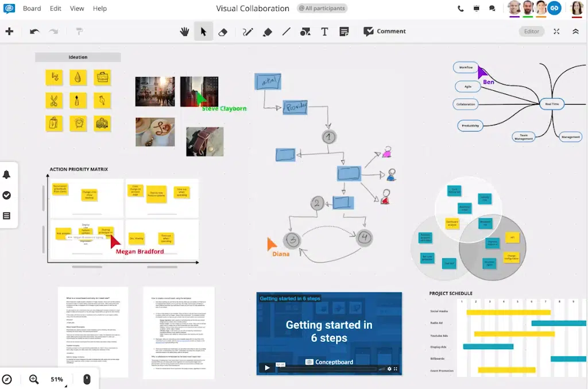Collapse the toolbar with double chevron
The height and width of the screenshot is (389, 588).
point(575,32)
